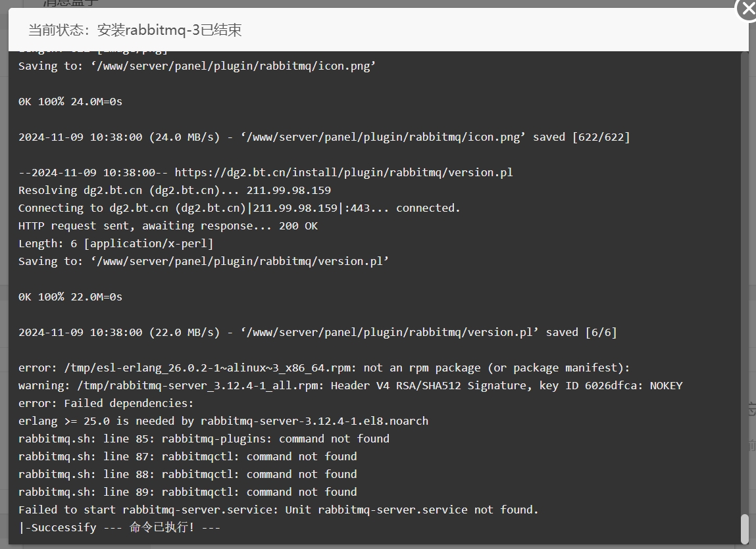Screen dimensions: 756x549
Task: Click the 'Connecting to dg2.bt.cn' line
Action: coord(239,208)
